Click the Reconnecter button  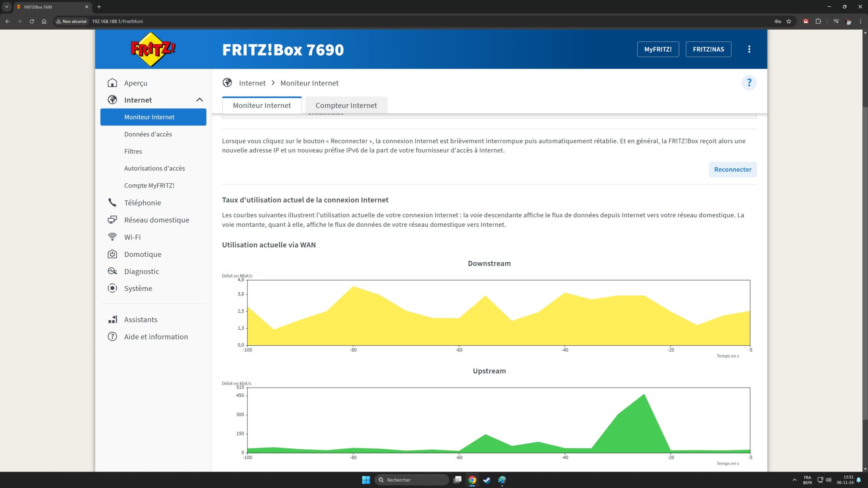[x=732, y=169]
